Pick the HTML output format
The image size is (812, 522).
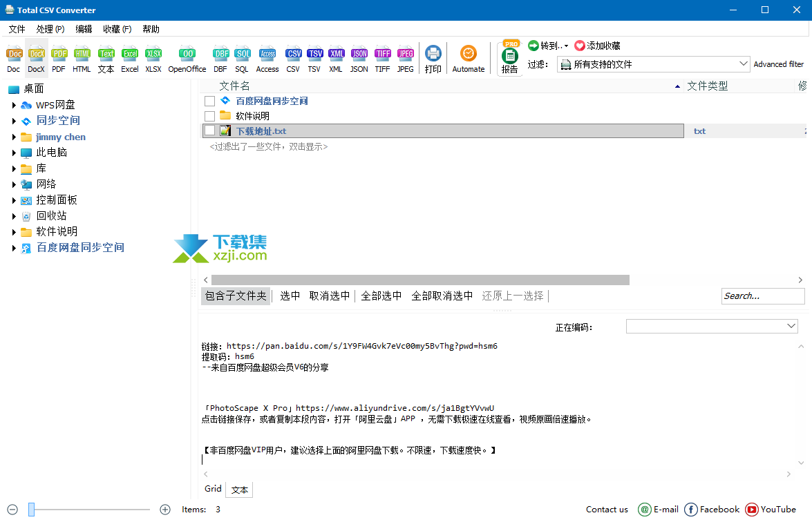(x=82, y=59)
